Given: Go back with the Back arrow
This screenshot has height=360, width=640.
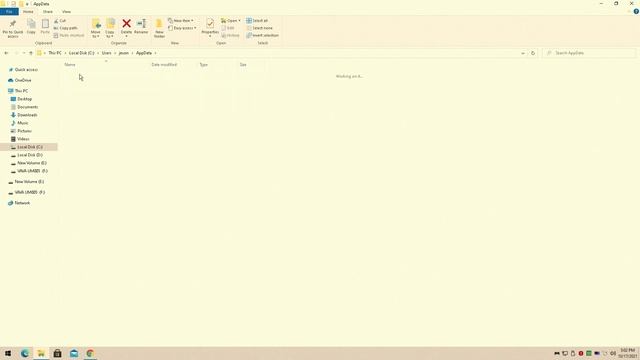Looking at the screenshot, I should point(6,53).
